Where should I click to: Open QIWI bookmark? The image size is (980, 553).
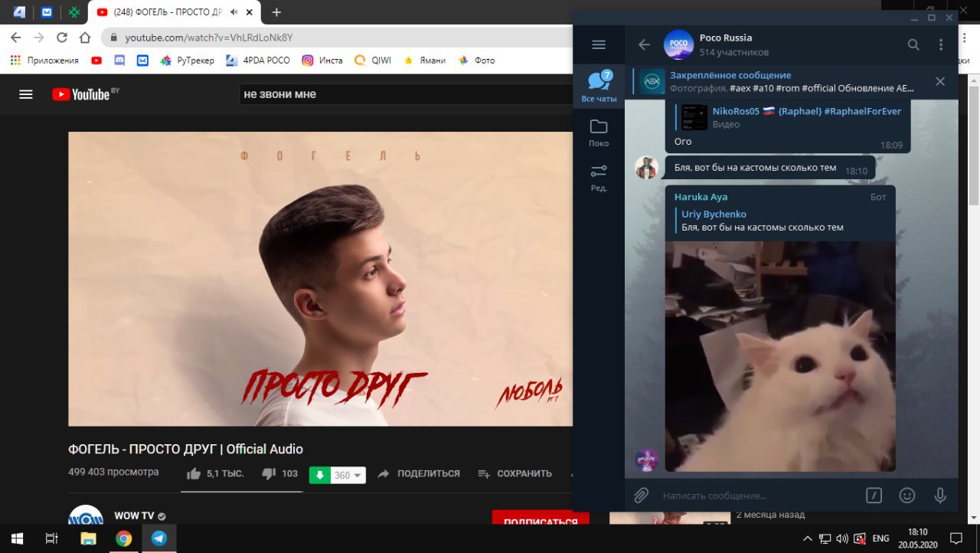373,61
